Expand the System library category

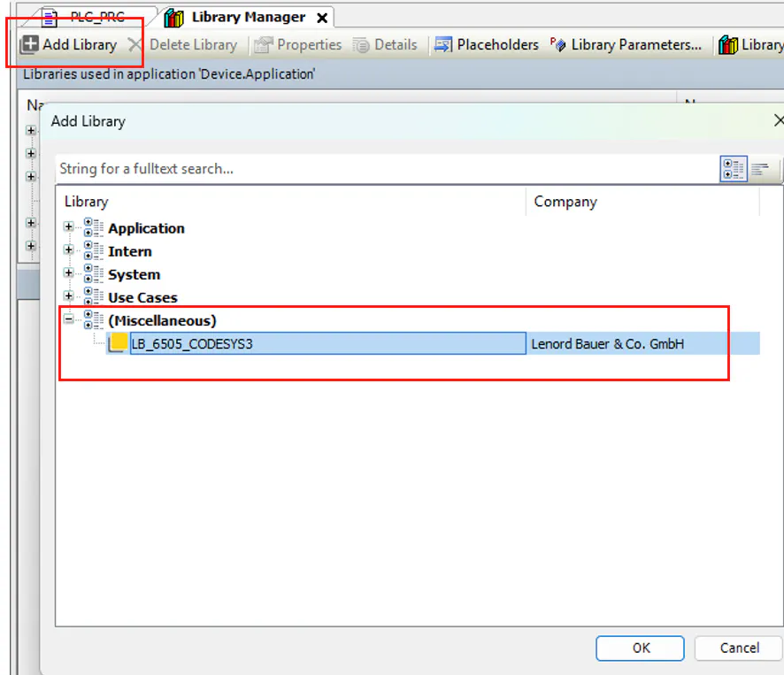(69, 274)
